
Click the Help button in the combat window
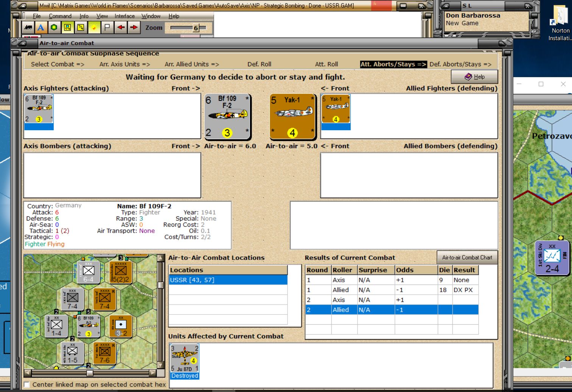474,77
